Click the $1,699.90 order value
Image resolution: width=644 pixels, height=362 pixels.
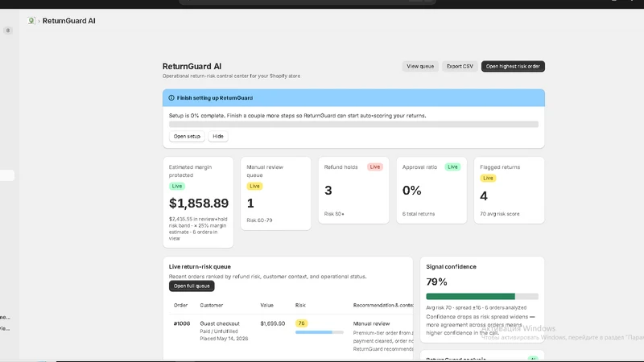click(273, 323)
